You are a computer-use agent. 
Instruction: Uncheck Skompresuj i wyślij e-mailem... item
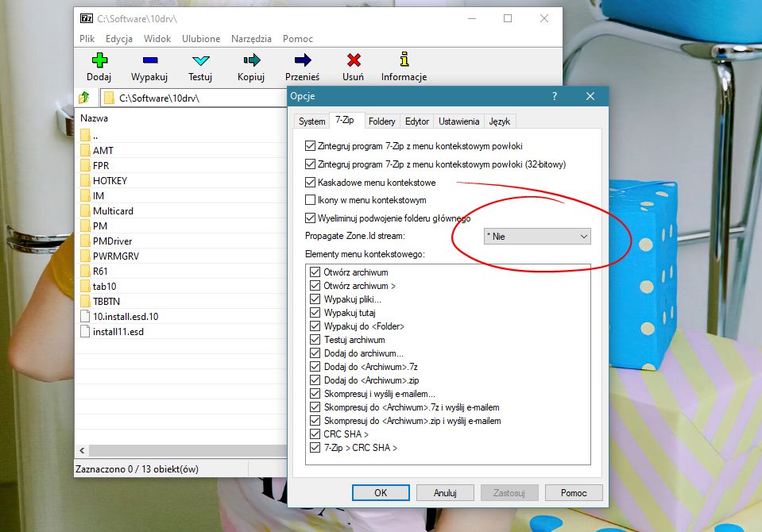(315, 394)
